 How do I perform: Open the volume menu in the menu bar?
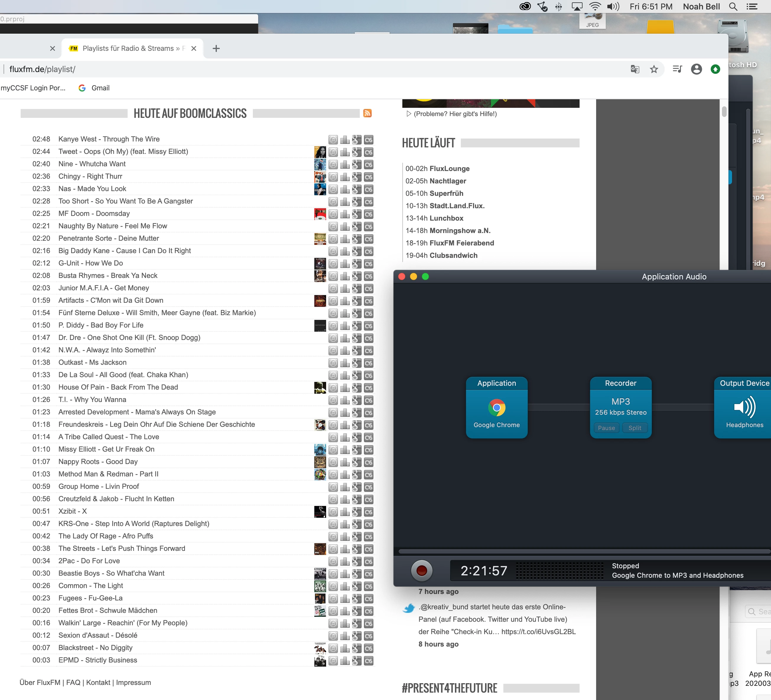[613, 6]
